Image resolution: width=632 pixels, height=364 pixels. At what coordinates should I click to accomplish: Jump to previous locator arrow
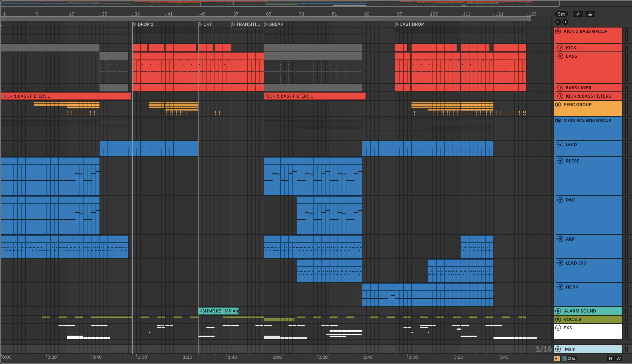[x=558, y=22]
